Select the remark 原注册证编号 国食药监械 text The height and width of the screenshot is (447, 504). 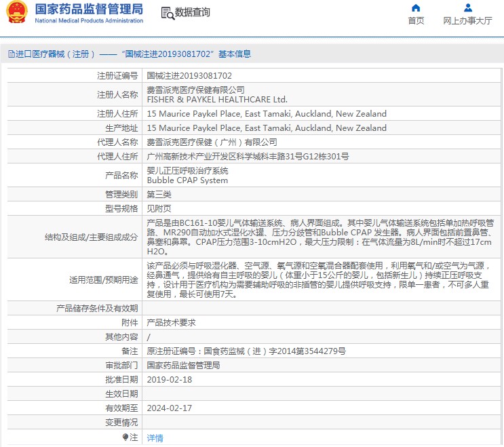(246, 351)
